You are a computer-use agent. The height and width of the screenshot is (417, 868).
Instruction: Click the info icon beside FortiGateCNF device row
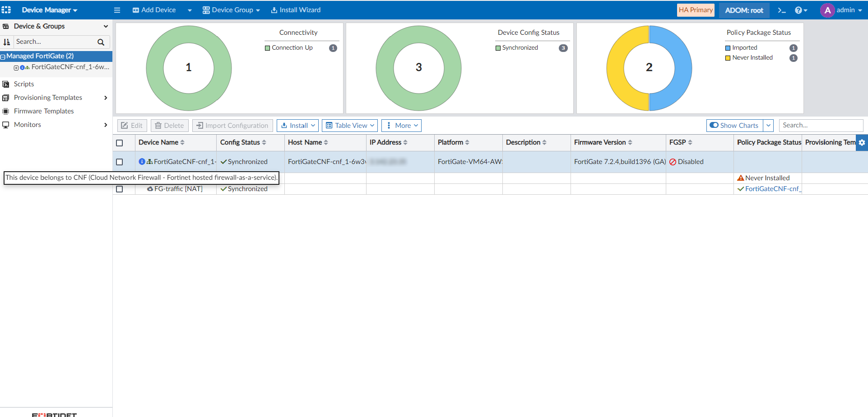(x=142, y=162)
